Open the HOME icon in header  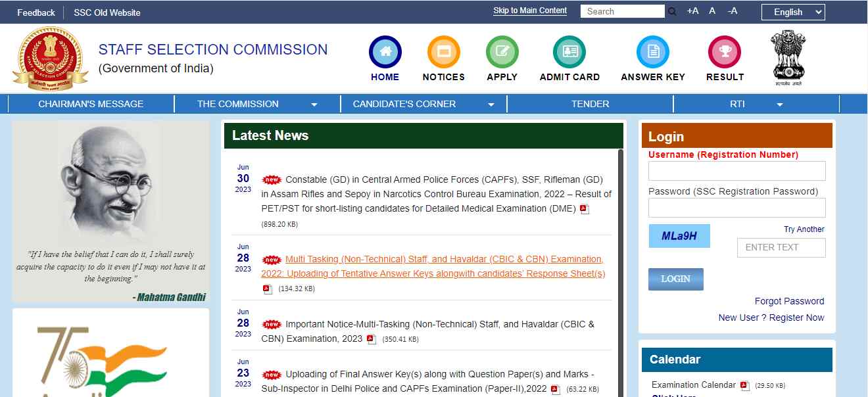point(385,52)
